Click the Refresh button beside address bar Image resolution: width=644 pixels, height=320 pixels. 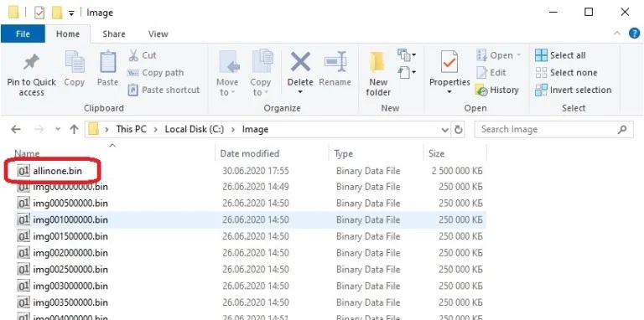pyautogui.click(x=459, y=130)
